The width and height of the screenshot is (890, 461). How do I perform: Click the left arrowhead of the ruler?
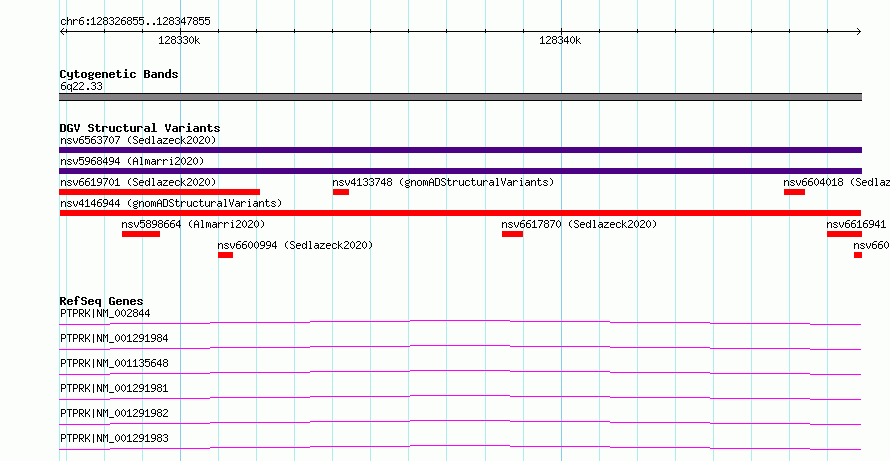click(x=62, y=32)
